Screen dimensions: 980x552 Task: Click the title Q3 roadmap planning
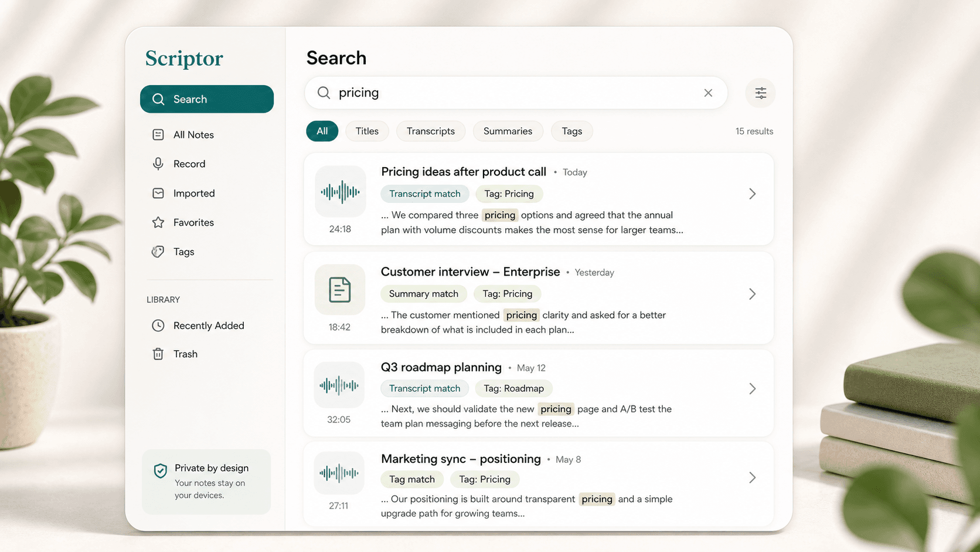point(441,367)
